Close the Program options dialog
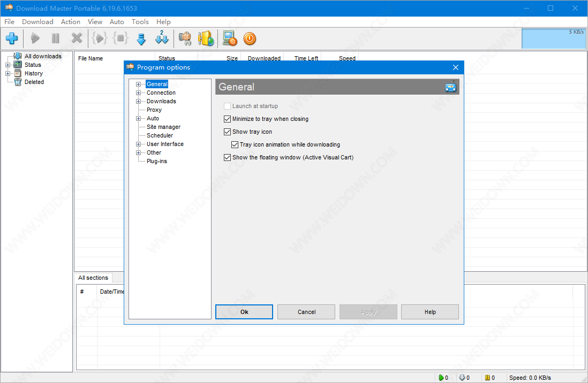The image size is (588, 383). (x=456, y=67)
